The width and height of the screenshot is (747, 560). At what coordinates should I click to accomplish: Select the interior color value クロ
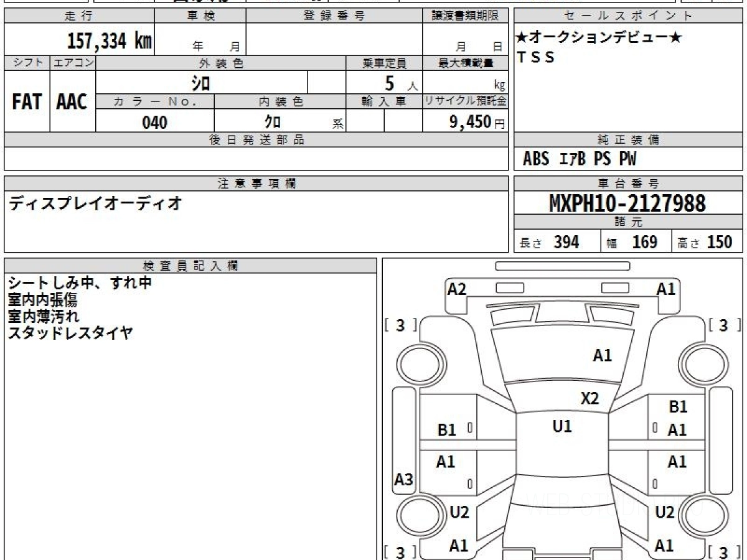pyautogui.click(x=273, y=122)
